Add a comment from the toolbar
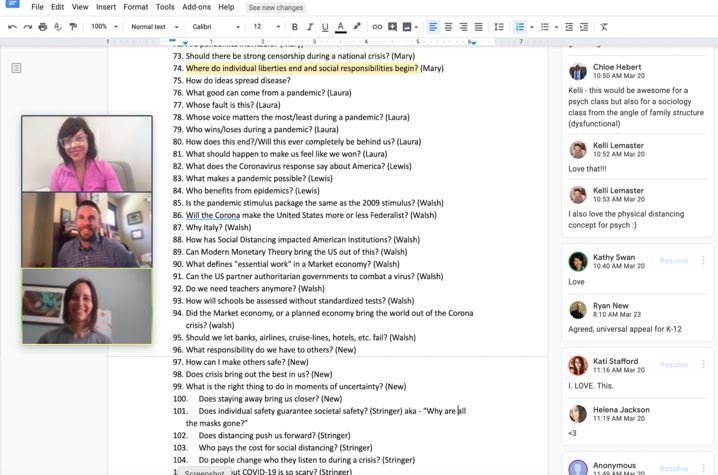This screenshot has height=475, width=718. pos(392,27)
